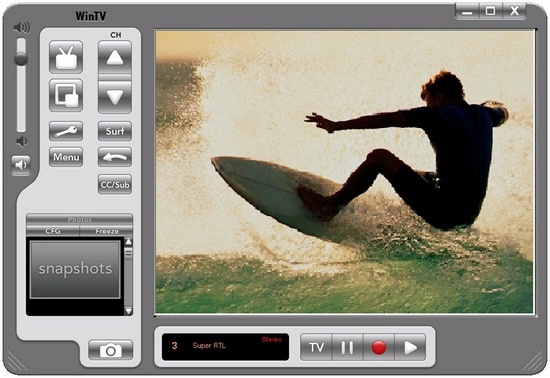Select the snapshots thumbnail
The image size is (550, 378).
pos(75,269)
